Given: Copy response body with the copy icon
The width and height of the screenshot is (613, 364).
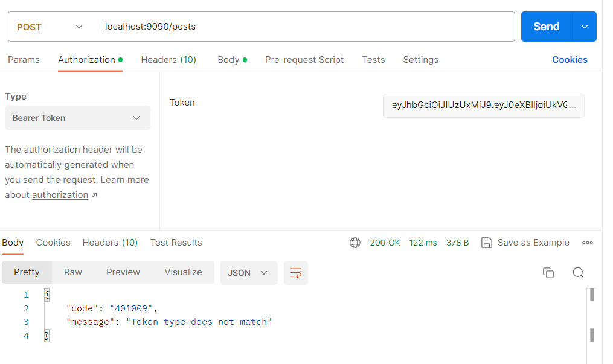Looking at the screenshot, I should pyautogui.click(x=548, y=273).
